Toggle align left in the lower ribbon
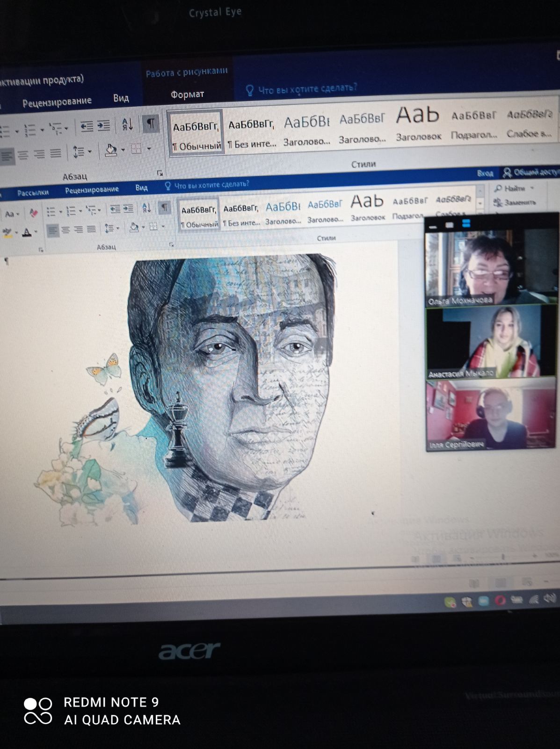The image size is (560, 749). pos(52,231)
